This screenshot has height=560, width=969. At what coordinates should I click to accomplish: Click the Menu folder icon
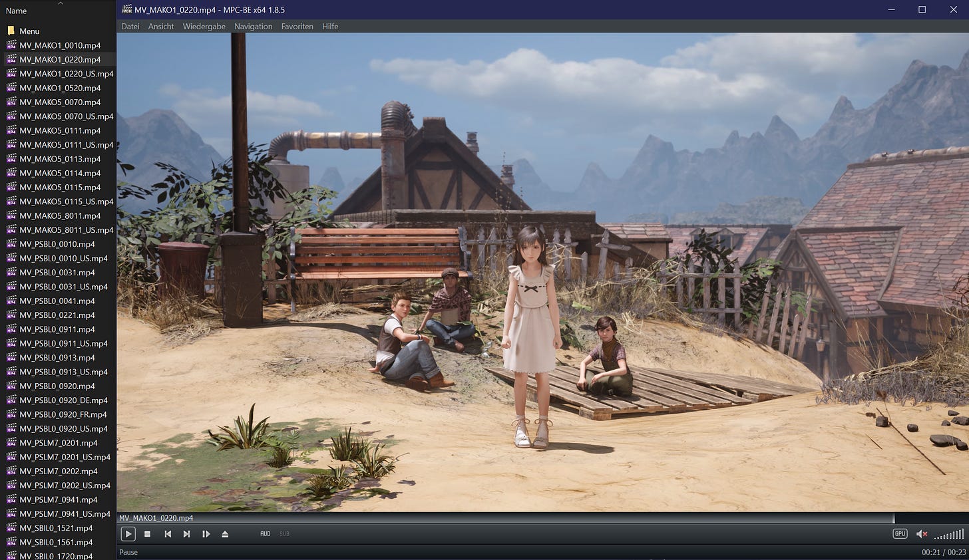[x=11, y=31]
